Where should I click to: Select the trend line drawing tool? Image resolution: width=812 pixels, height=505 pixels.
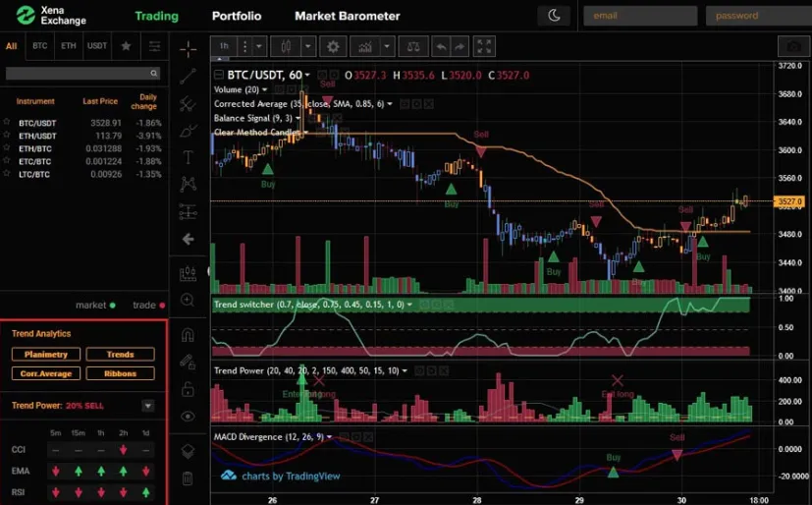tap(188, 76)
